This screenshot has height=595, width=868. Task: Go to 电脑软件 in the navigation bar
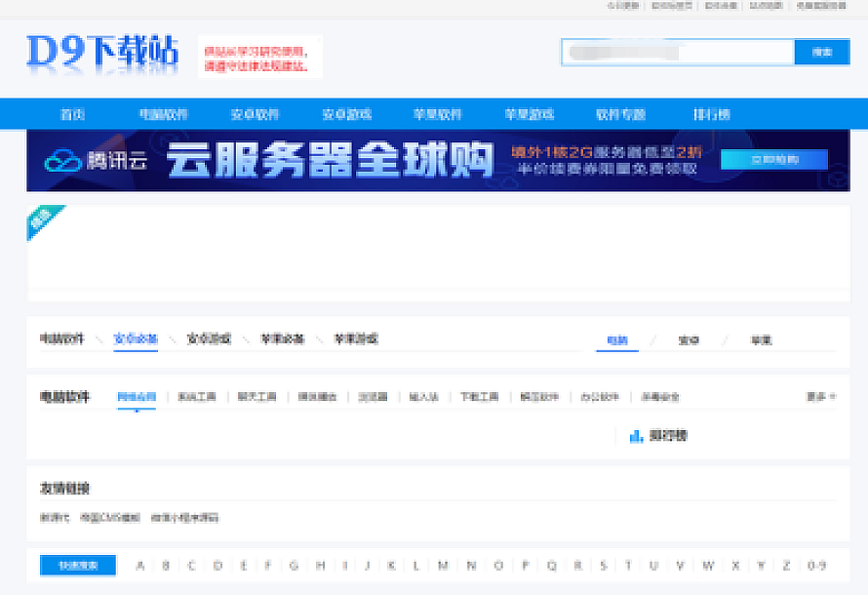(x=163, y=114)
